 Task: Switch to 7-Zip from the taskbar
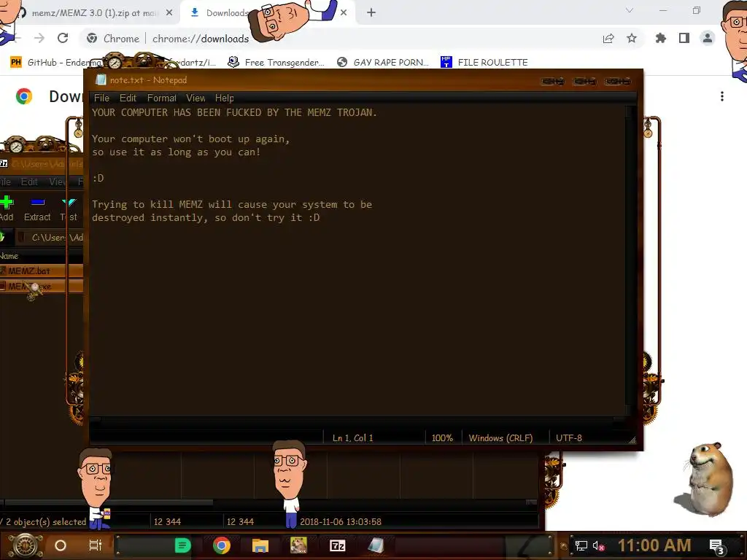point(337,545)
